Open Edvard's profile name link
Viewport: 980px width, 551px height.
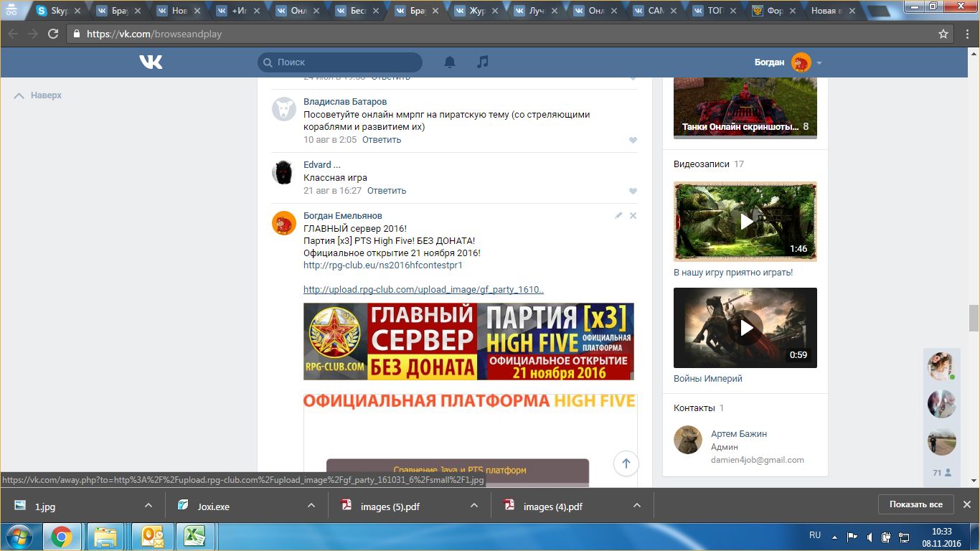[322, 165]
